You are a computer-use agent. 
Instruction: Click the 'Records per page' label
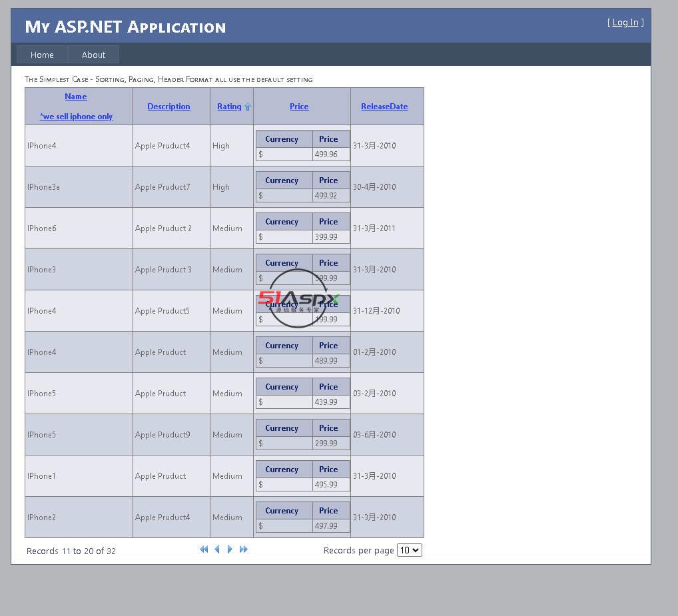point(358,550)
